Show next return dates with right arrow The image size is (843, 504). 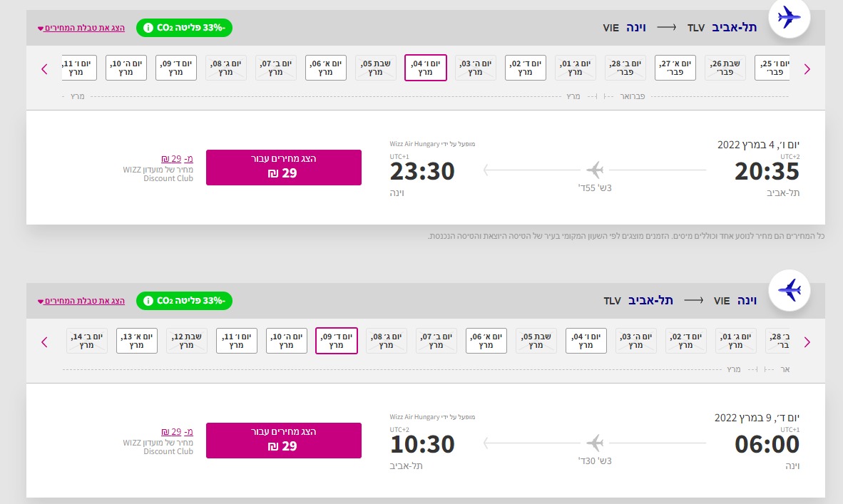(807, 342)
